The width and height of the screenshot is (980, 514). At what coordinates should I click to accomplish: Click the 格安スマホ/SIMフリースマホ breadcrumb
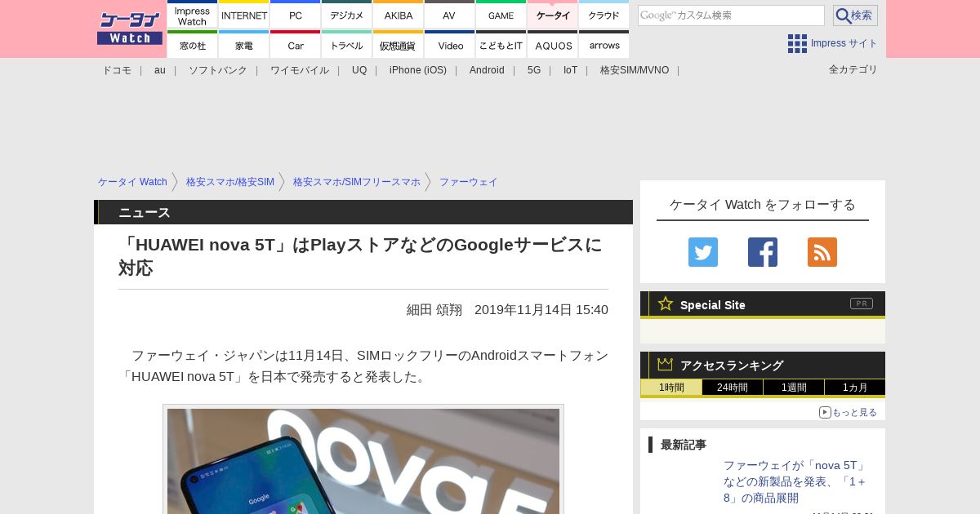[x=357, y=182]
